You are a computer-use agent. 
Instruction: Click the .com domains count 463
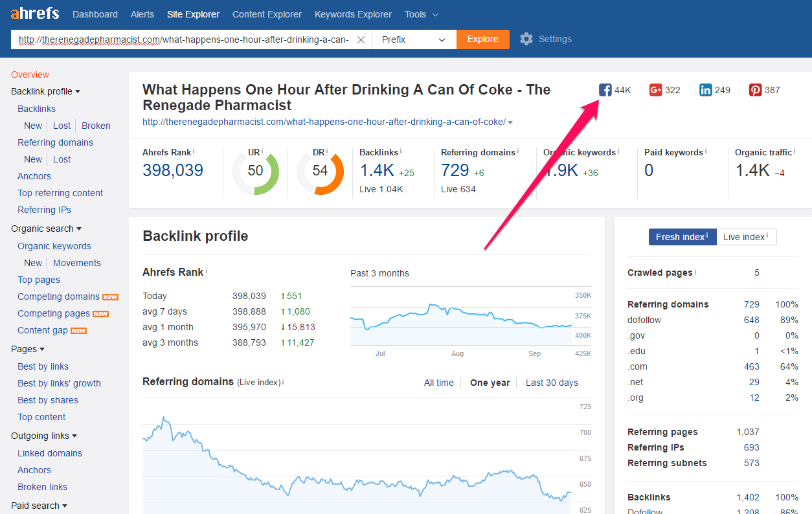pos(752,366)
